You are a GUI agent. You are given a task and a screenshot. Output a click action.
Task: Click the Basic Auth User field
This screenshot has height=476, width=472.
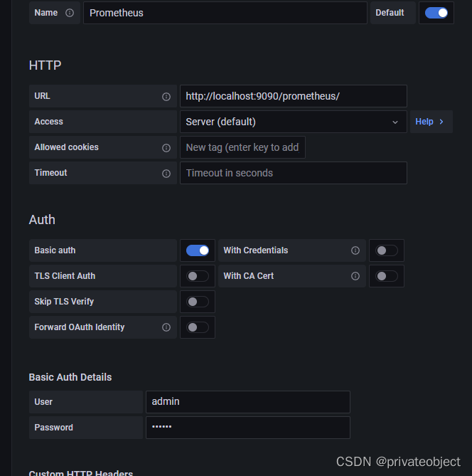pyautogui.click(x=247, y=401)
